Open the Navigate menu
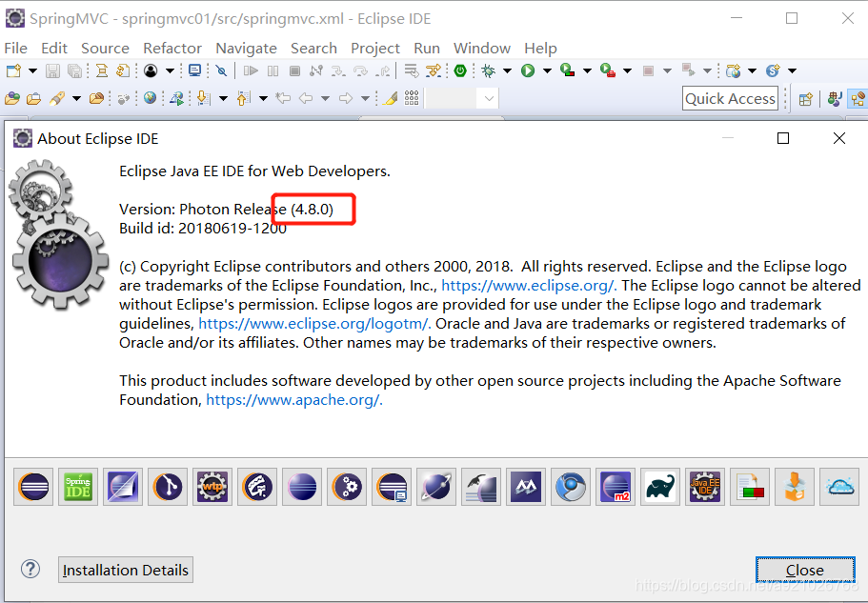 (x=247, y=49)
